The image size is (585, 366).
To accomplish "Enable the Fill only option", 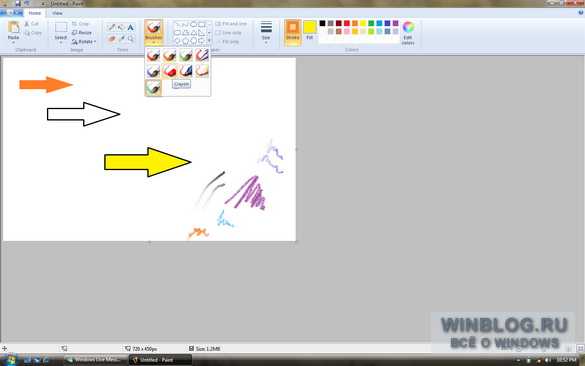I will pyautogui.click(x=228, y=42).
